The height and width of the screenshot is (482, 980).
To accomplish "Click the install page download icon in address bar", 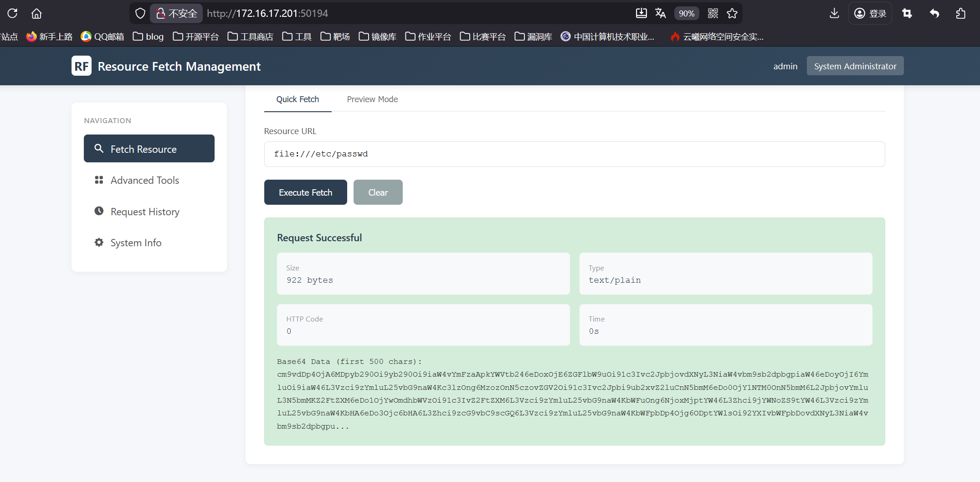I will [x=641, y=13].
